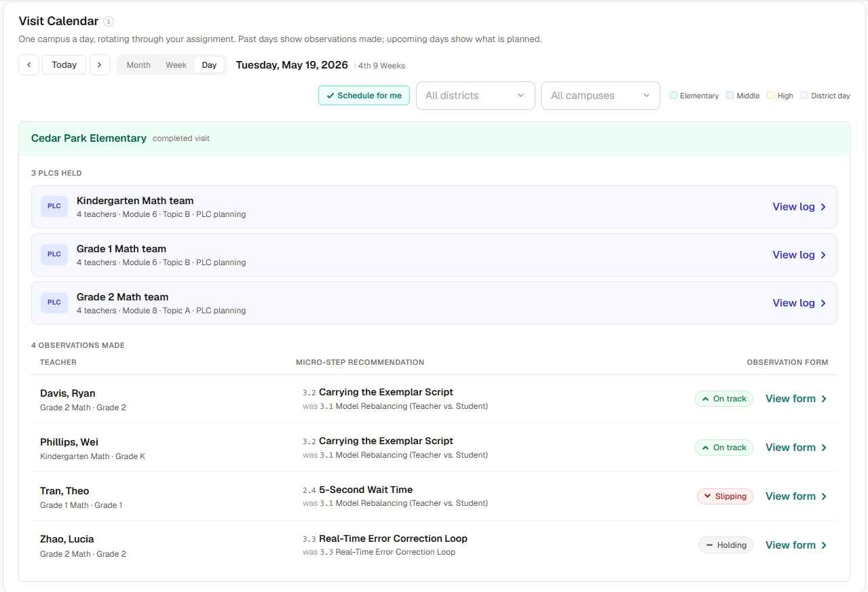Viewport: 868px width, 592px height.
Task: Open the All campuses dropdown
Action: point(600,96)
